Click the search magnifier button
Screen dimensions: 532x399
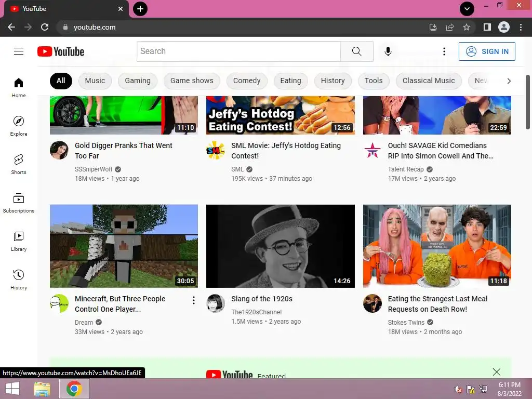point(356,51)
